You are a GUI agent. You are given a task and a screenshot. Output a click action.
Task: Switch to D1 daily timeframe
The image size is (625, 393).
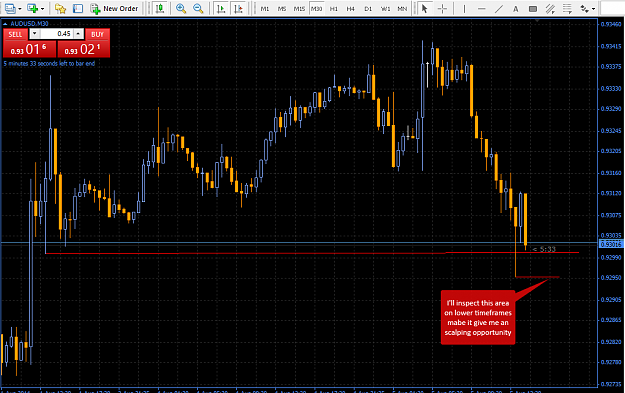(368, 8)
